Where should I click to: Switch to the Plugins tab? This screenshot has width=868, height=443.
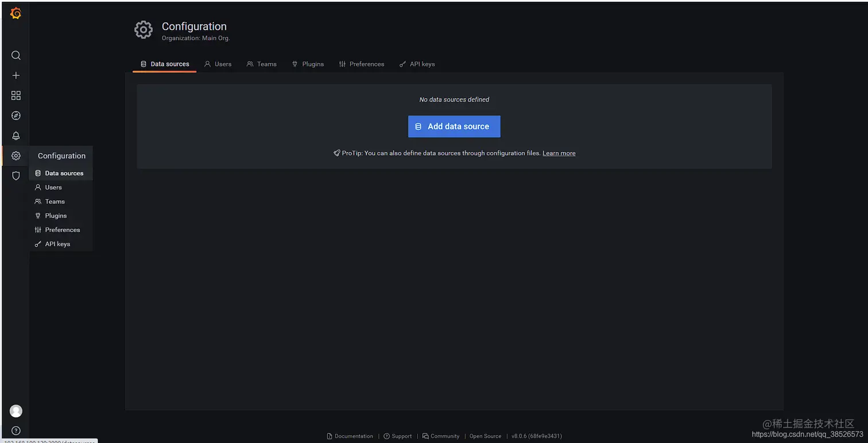308,64
